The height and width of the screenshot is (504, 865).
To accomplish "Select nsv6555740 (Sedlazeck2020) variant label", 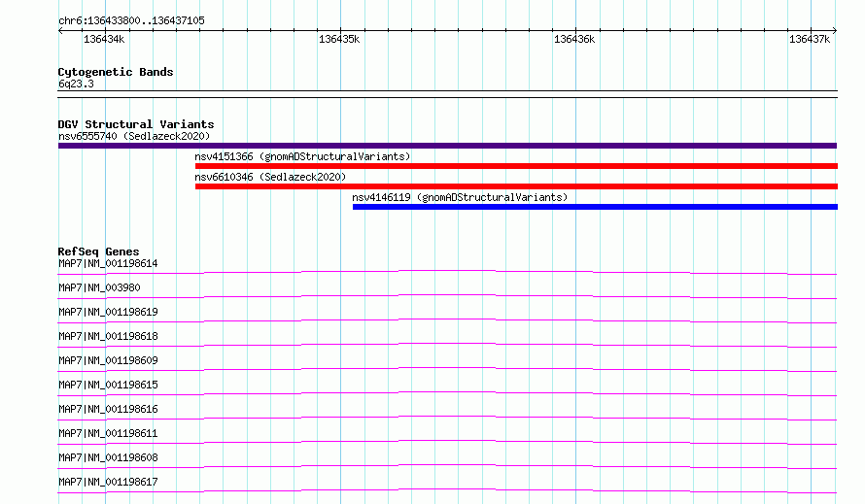I will tap(134, 136).
